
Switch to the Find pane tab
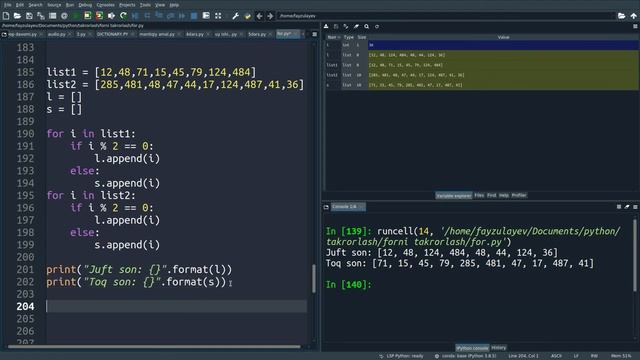point(491,196)
